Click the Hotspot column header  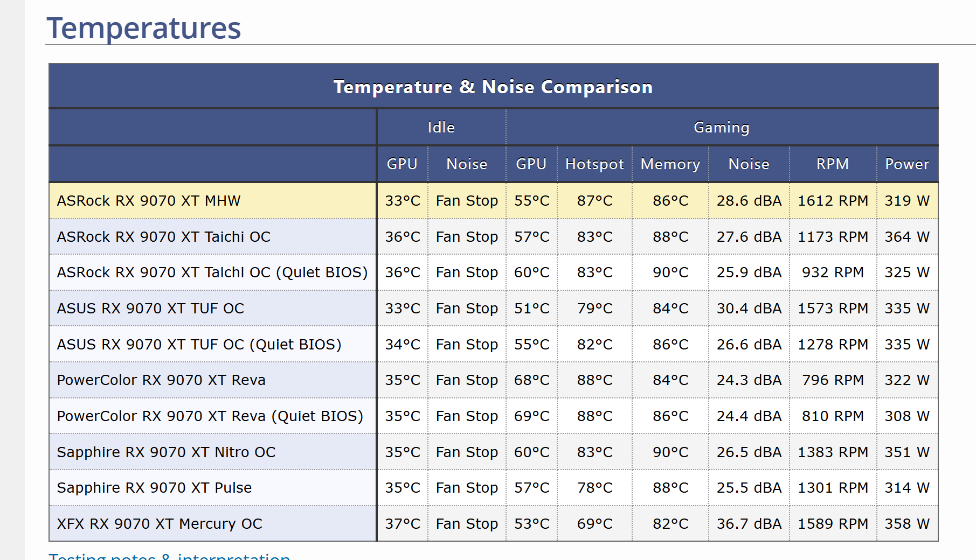594,164
